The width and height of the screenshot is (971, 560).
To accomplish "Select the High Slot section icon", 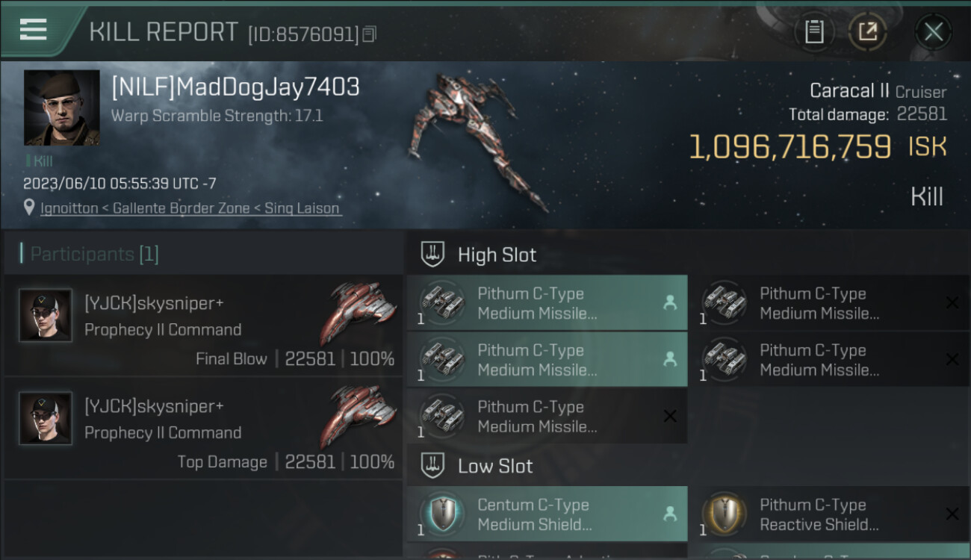I will tap(432, 255).
